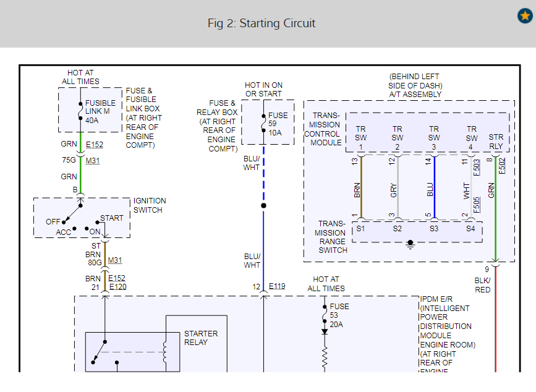Click the F503 connector label
536x392 pixels.
477,168
